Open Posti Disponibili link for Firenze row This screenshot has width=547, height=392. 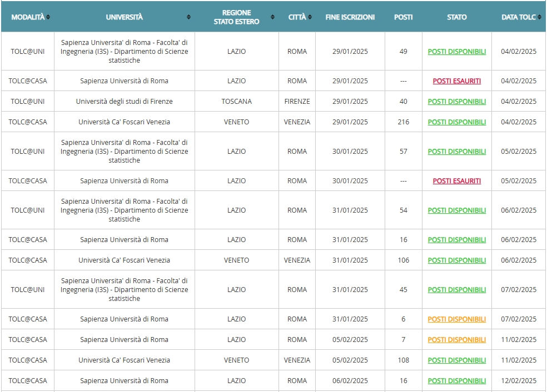pos(456,102)
